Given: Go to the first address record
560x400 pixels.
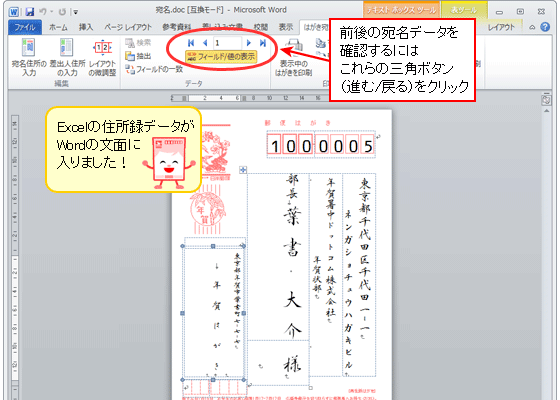Looking at the screenshot, I should click(191, 43).
